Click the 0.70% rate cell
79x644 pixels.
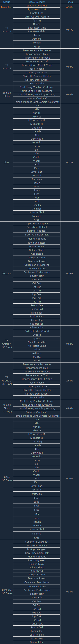click(x=69, y=478)
